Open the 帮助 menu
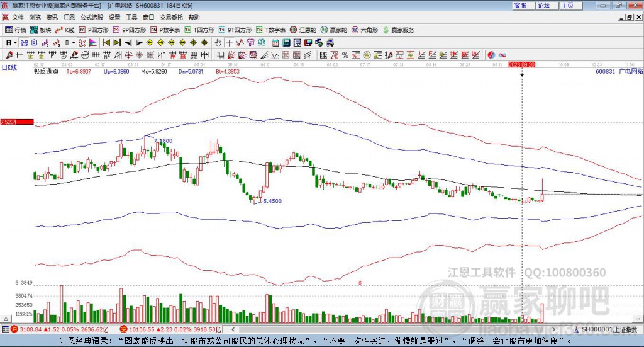Screen dimensions: 644x347 (194, 17)
